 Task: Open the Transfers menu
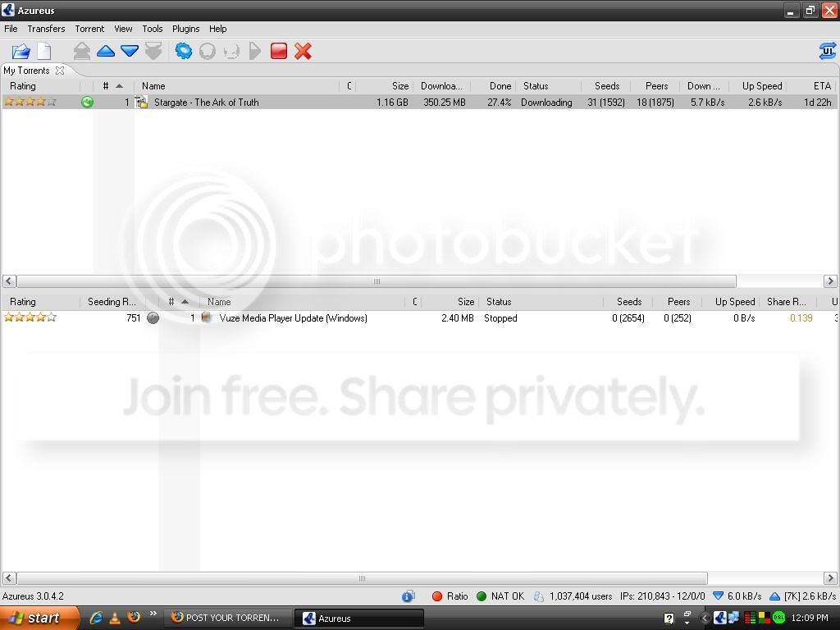46,29
